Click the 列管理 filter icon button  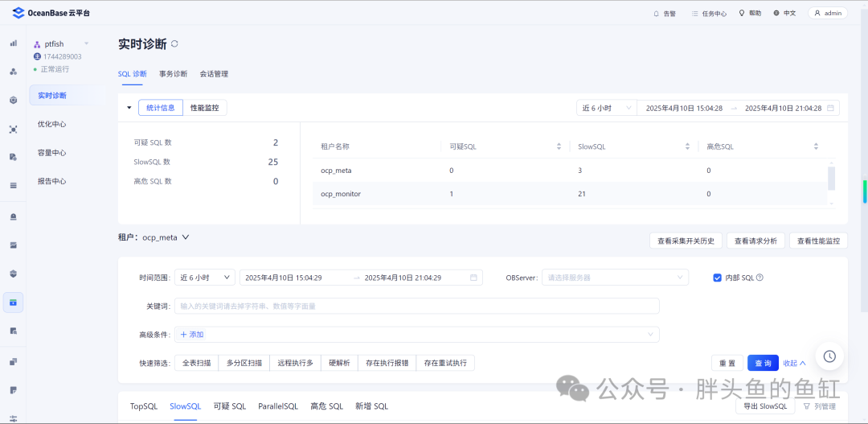point(818,406)
